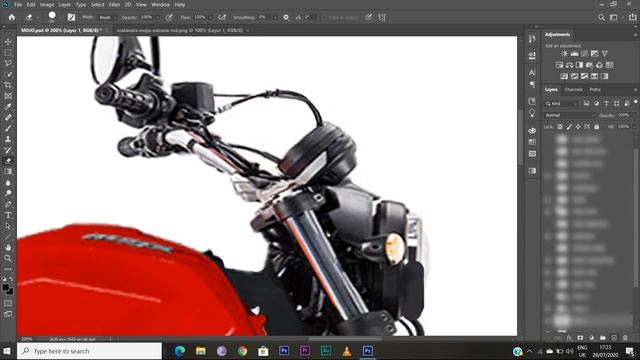The width and height of the screenshot is (640, 360).
Task: Open the layer Opacity dropdown in Layers panel
Action: click(634, 116)
